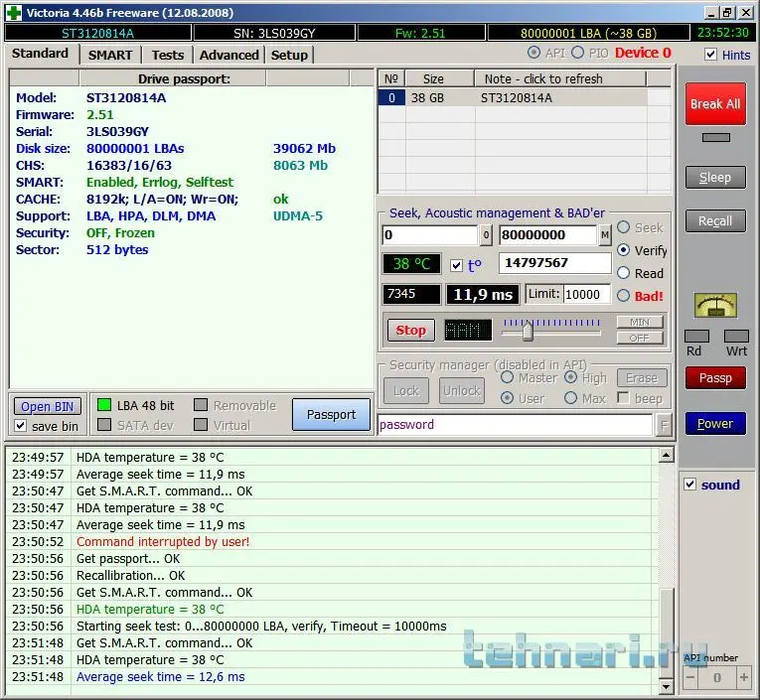Click the AAM digital display

click(x=467, y=331)
